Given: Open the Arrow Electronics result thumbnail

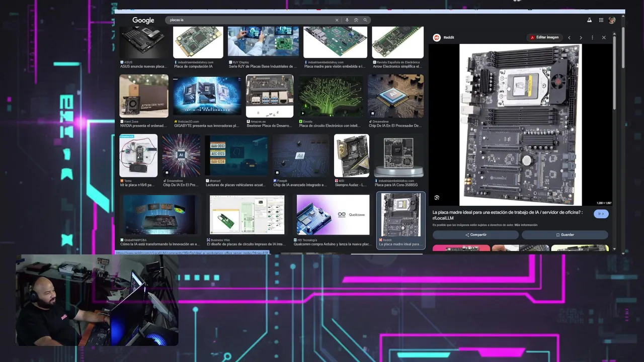Looking at the screenshot, I should [397, 43].
